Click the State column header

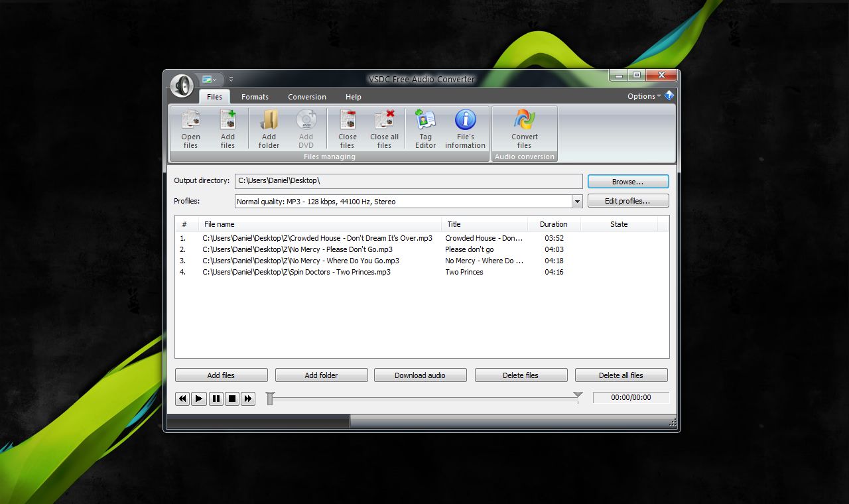(x=619, y=224)
